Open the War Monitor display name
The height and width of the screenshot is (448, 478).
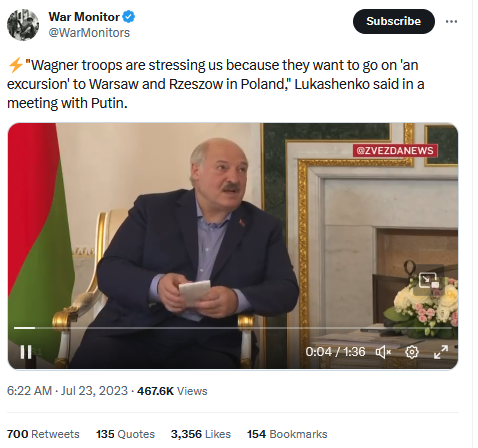tap(84, 17)
